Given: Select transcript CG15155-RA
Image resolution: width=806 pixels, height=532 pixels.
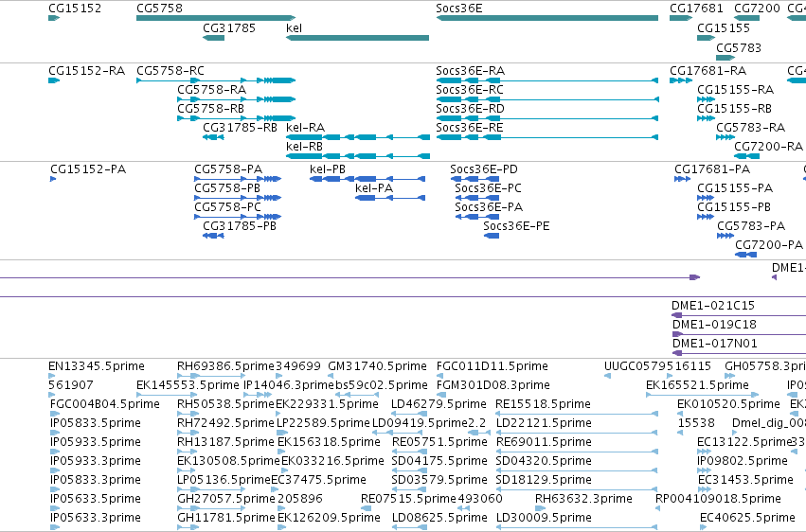Looking at the screenshot, I should (x=707, y=99).
